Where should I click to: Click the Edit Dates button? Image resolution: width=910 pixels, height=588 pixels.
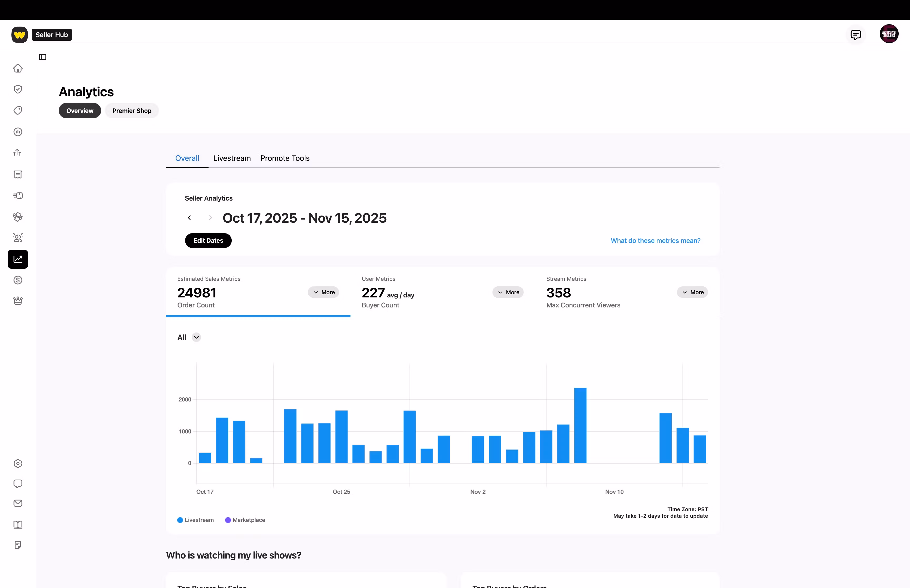tap(208, 241)
